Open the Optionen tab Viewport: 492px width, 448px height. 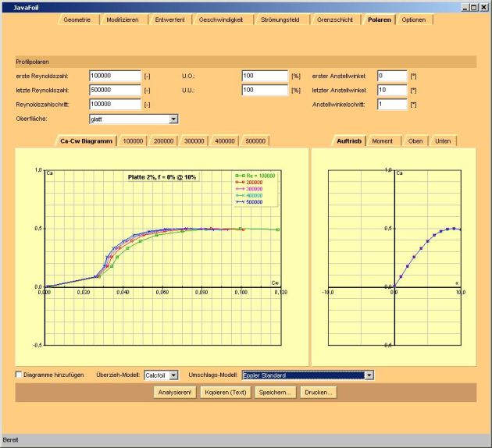point(414,19)
